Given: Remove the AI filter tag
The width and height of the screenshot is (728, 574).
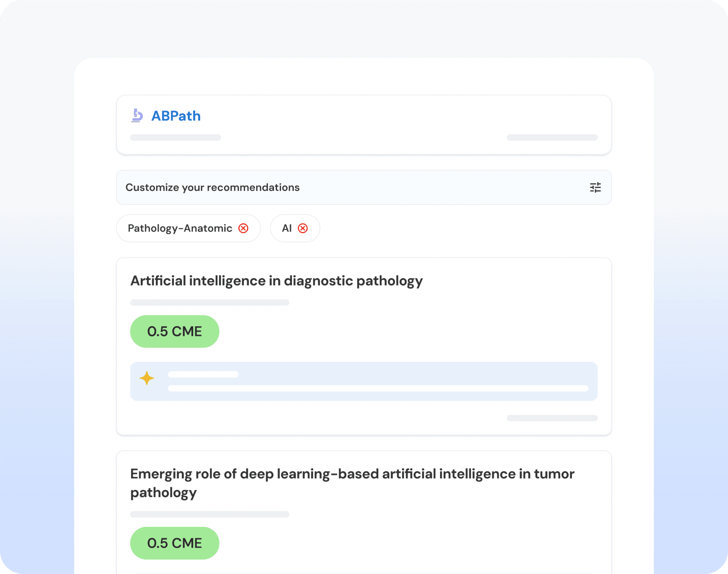Looking at the screenshot, I should 303,228.
